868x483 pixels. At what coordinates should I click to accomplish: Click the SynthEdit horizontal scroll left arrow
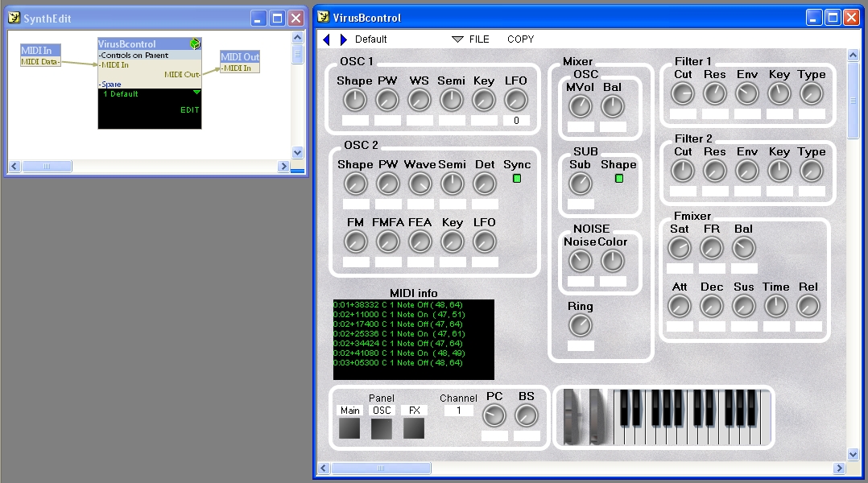pyautogui.click(x=14, y=166)
